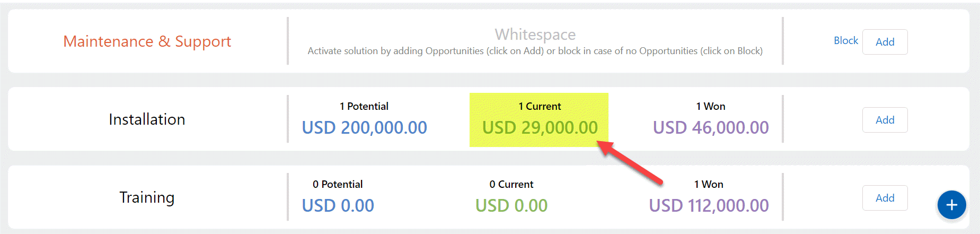
Task: Click the Whitespace heading text
Action: click(535, 34)
